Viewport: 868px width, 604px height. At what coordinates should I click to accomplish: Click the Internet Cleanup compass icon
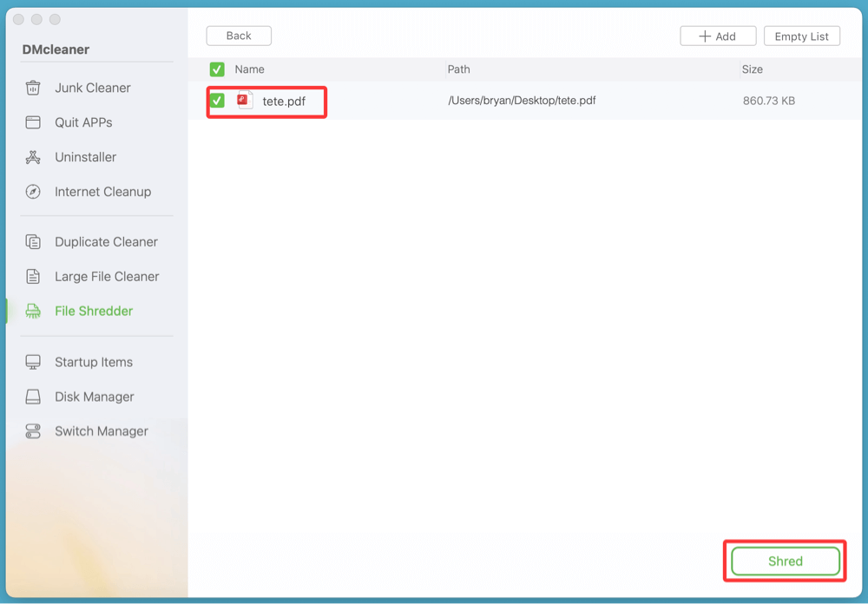click(33, 192)
